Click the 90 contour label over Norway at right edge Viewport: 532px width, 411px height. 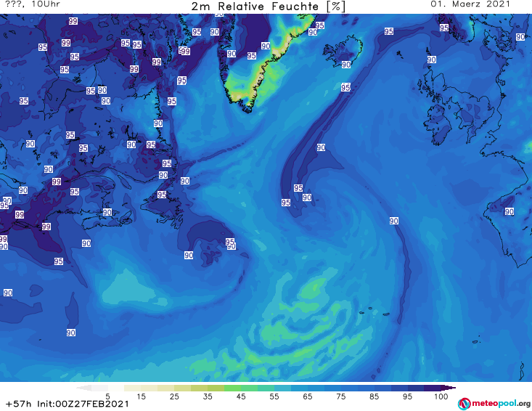pos(520,36)
